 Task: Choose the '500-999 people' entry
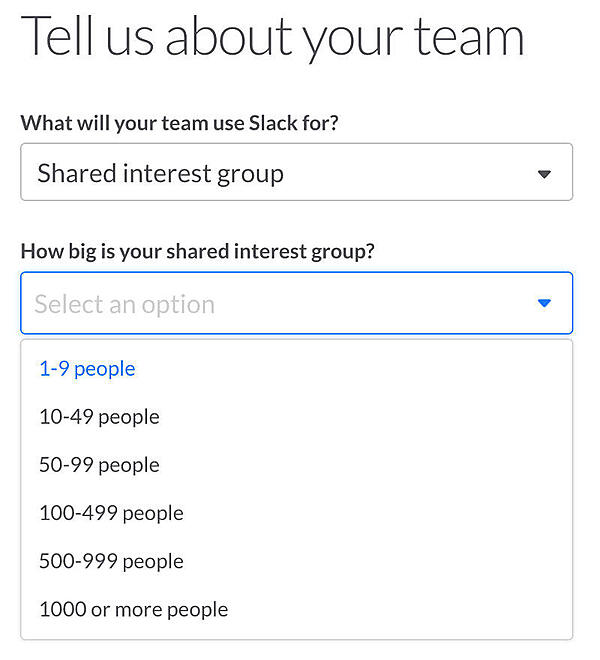point(111,561)
